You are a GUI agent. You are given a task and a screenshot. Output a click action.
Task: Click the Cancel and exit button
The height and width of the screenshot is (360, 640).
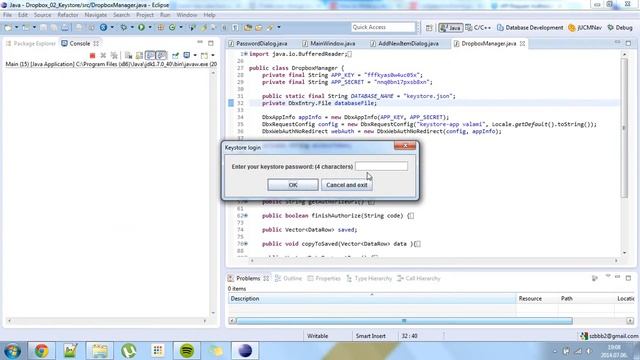[x=347, y=185]
